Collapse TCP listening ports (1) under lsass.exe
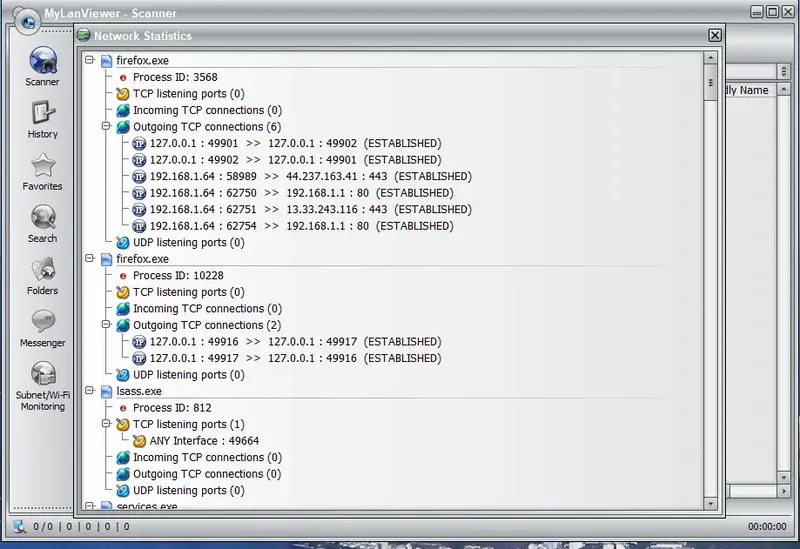The width and height of the screenshot is (800, 549). click(x=106, y=423)
